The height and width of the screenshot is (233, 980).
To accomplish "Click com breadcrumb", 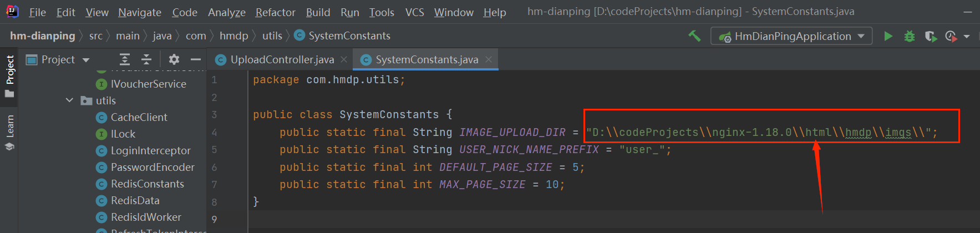I will click(196, 36).
